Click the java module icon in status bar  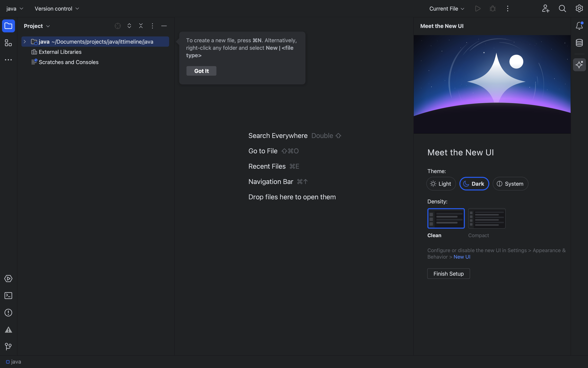click(x=8, y=362)
